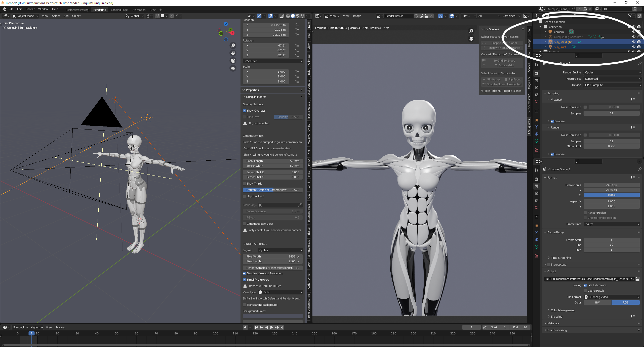Hide Sun_Backlight with its eye icon
This screenshot has height=347, width=644.
[x=634, y=42]
